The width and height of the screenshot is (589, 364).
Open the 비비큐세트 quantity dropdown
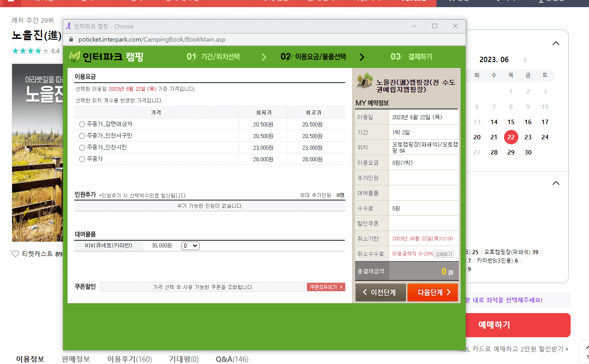(x=190, y=246)
